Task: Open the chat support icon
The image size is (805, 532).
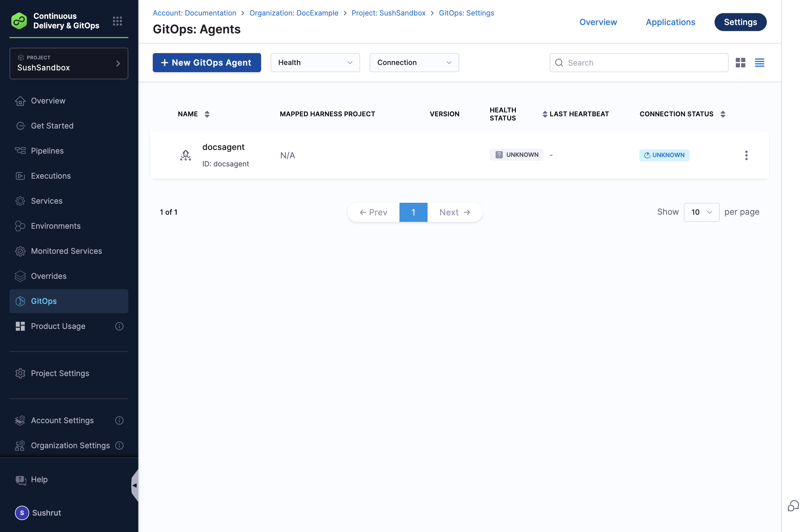Action: (x=793, y=506)
